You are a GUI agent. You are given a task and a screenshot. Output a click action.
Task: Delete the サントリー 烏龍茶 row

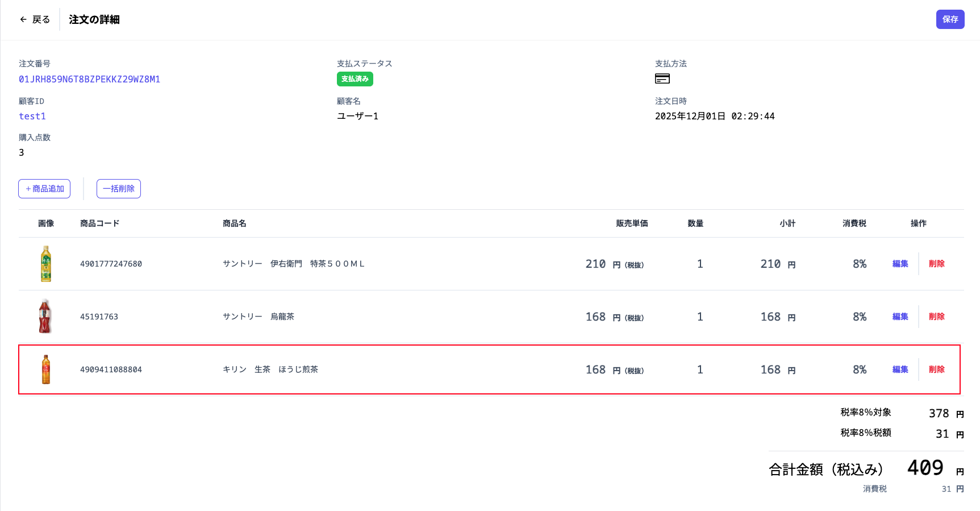[936, 317]
